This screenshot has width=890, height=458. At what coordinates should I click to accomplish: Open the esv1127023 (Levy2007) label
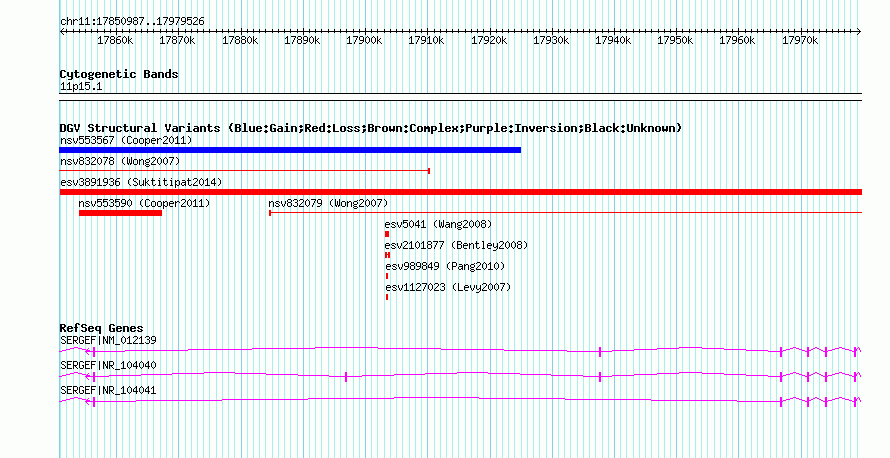[x=448, y=287]
